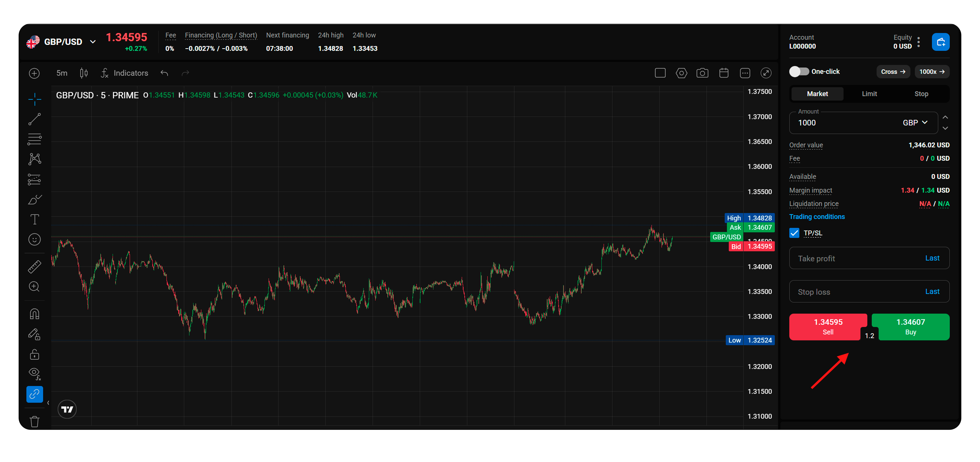
Task: Open the 5m timeframe selector
Action: [62, 73]
